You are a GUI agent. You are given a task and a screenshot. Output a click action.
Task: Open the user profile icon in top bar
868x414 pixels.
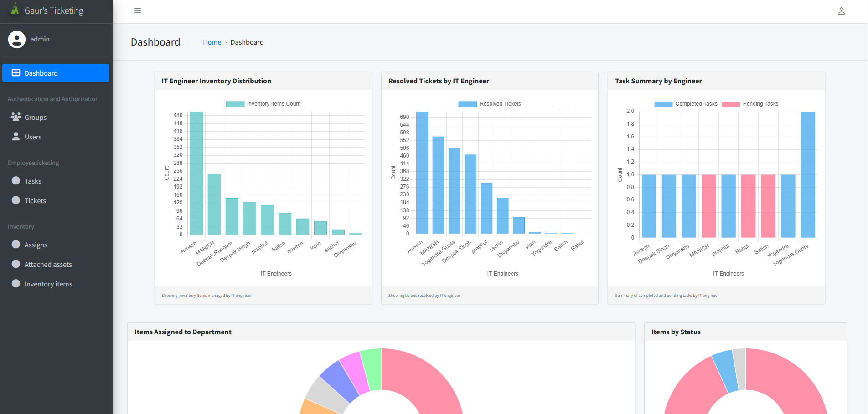coord(841,11)
